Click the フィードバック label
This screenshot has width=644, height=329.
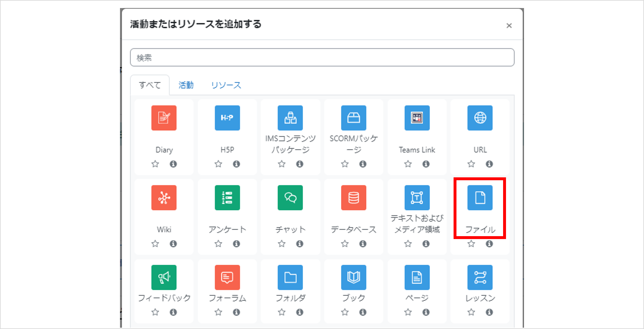tap(164, 298)
